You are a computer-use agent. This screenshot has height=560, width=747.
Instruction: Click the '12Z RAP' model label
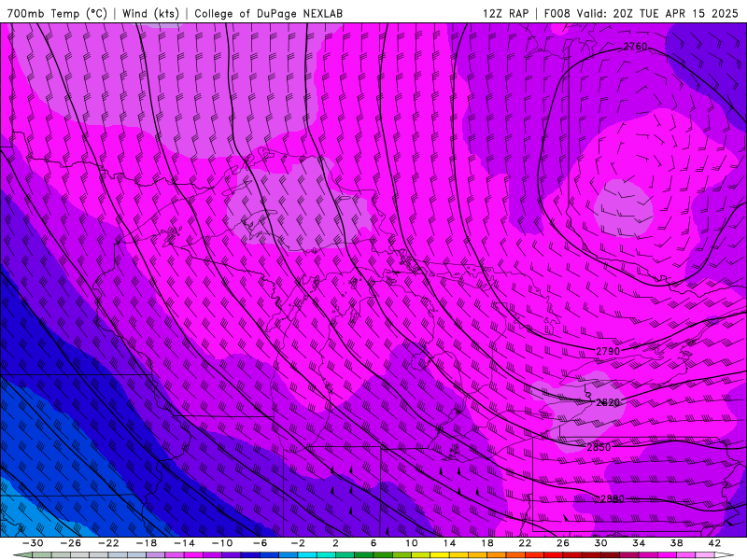tap(505, 14)
